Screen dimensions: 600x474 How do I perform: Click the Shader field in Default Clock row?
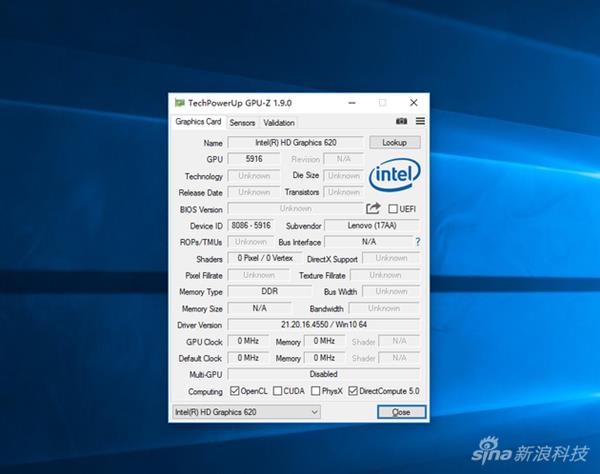click(x=399, y=358)
